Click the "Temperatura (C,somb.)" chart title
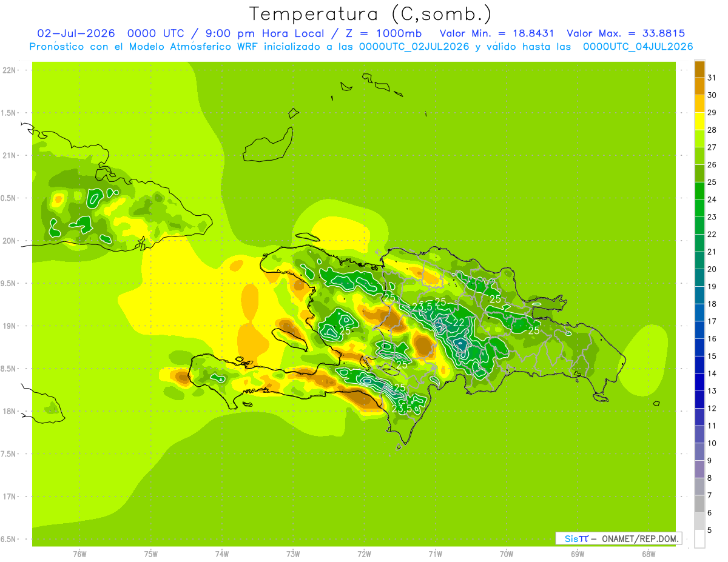 371,14
